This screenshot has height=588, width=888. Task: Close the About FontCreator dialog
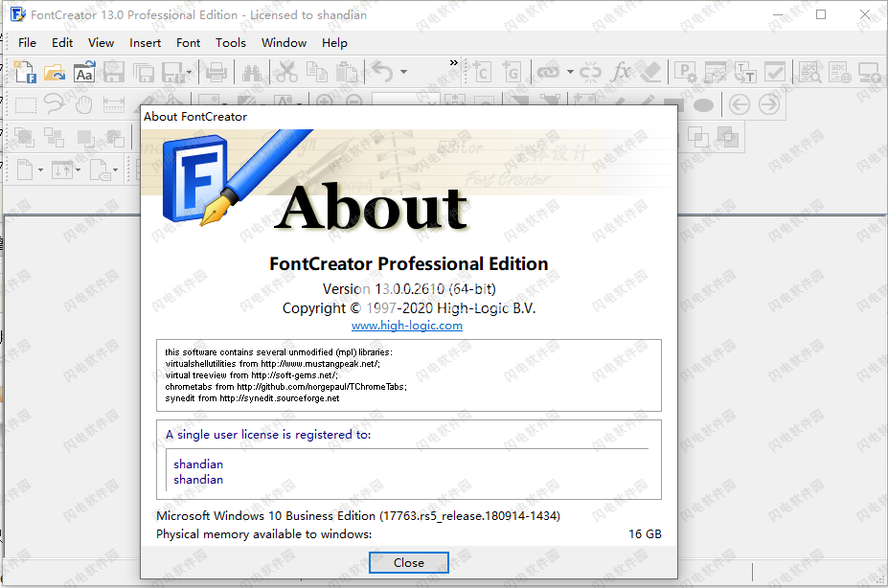tap(408, 562)
